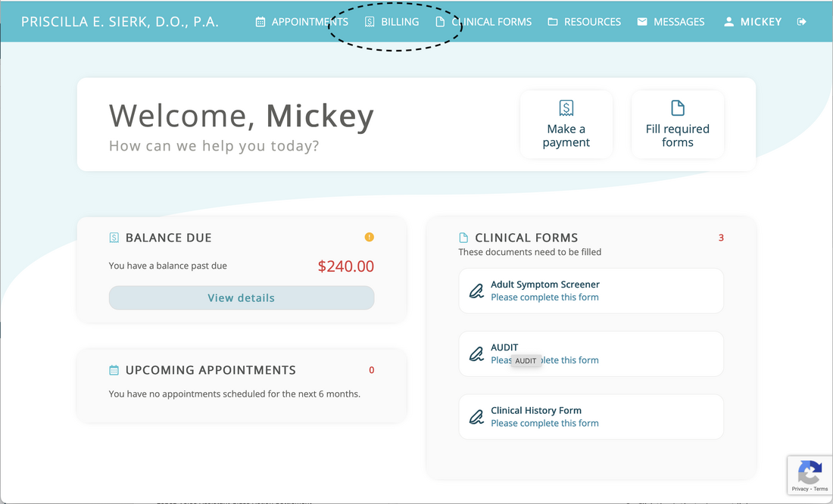This screenshot has width=833, height=504.
Task: Open the Clinical History Form
Action: pyautogui.click(x=591, y=416)
